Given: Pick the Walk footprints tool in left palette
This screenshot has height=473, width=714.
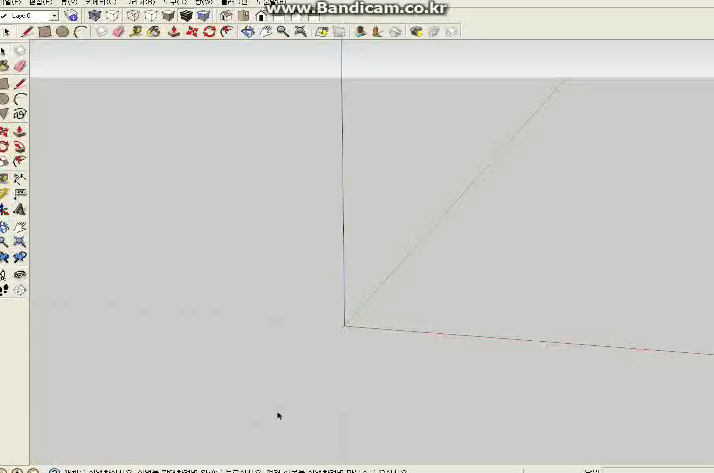Looking at the screenshot, I should [5, 290].
